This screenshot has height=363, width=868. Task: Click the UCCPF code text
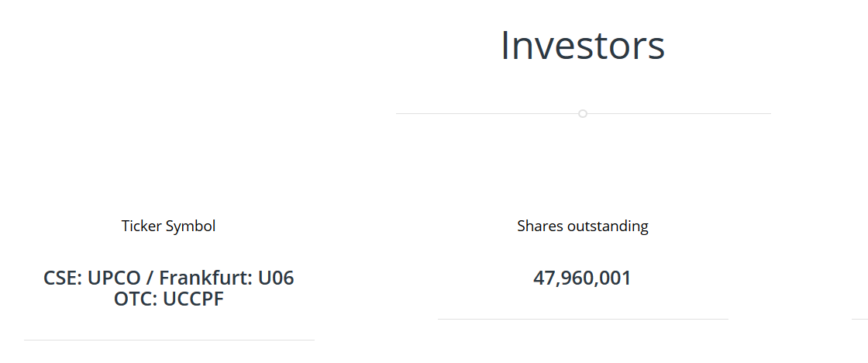coord(193,299)
